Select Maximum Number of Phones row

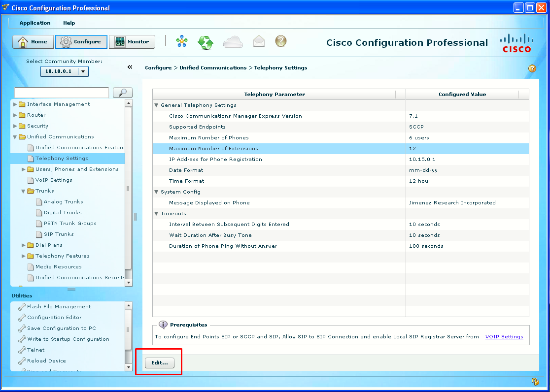tap(341, 138)
